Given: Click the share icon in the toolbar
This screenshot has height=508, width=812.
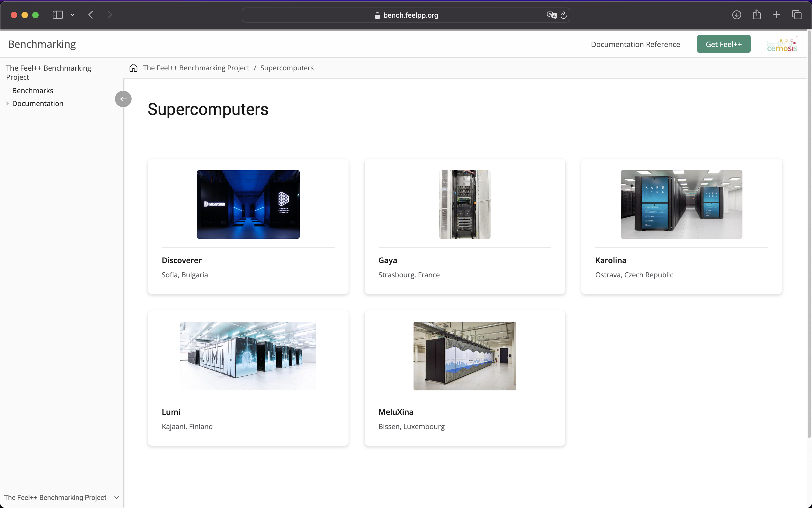Looking at the screenshot, I should 757,15.
